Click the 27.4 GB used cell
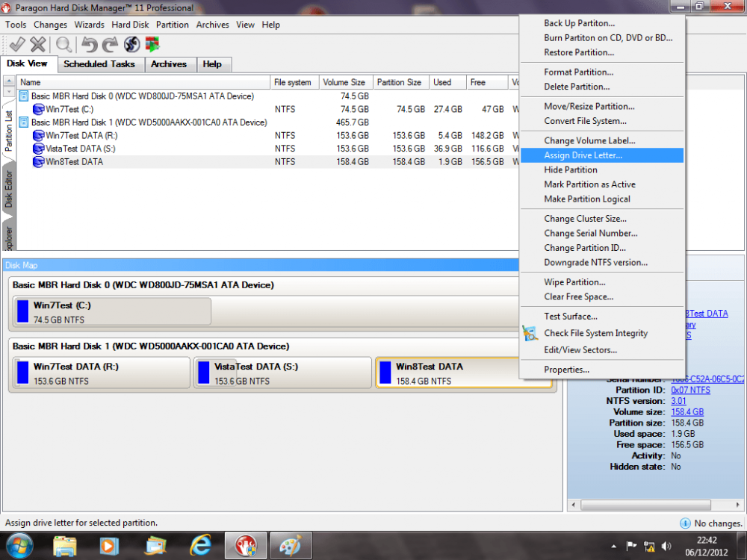Image resolution: width=747 pixels, height=560 pixels. click(x=447, y=110)
